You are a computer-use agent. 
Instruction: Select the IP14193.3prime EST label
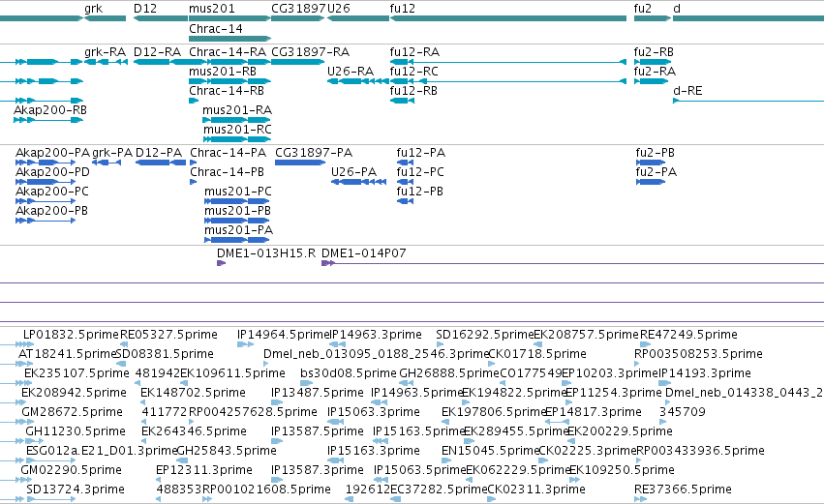(705, 373)
